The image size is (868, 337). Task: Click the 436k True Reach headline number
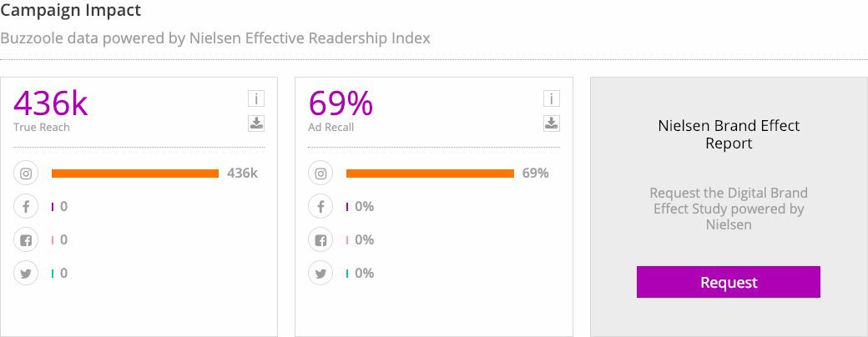(50, 103)
